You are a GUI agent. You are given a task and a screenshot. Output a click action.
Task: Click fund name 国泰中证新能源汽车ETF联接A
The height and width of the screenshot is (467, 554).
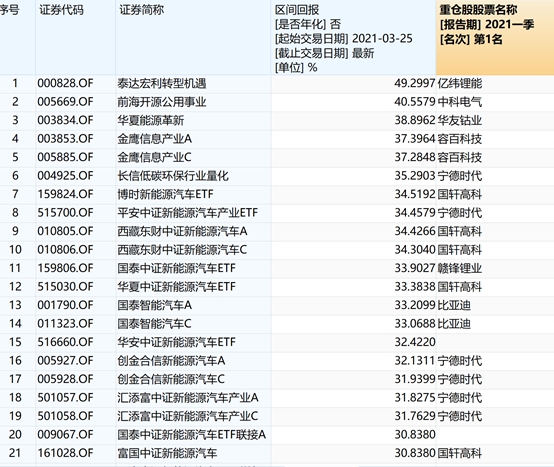[x=192, y=434]
